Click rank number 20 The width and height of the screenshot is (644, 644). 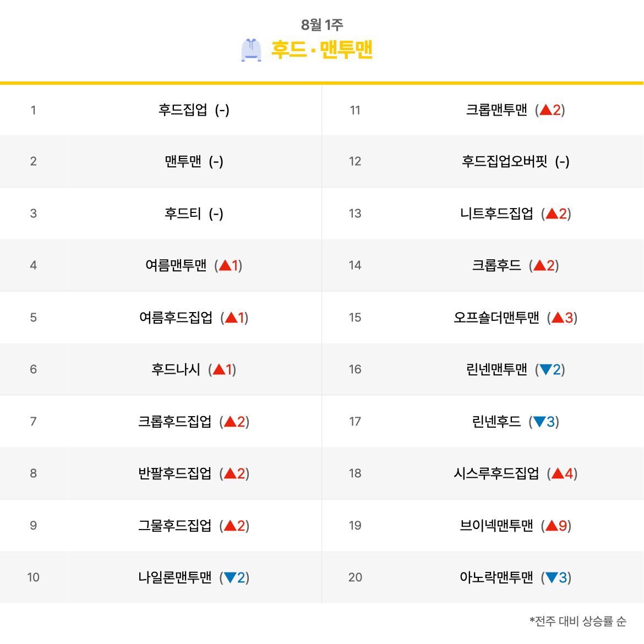pos(355,577)
